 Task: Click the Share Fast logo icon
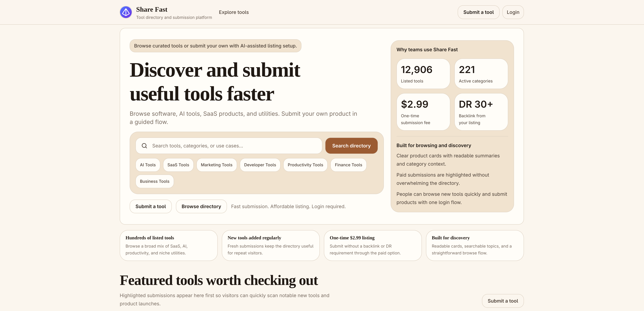[126, 12]
